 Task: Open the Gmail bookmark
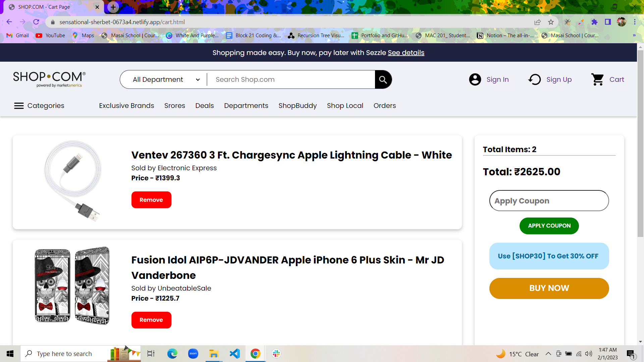point(18,36)
